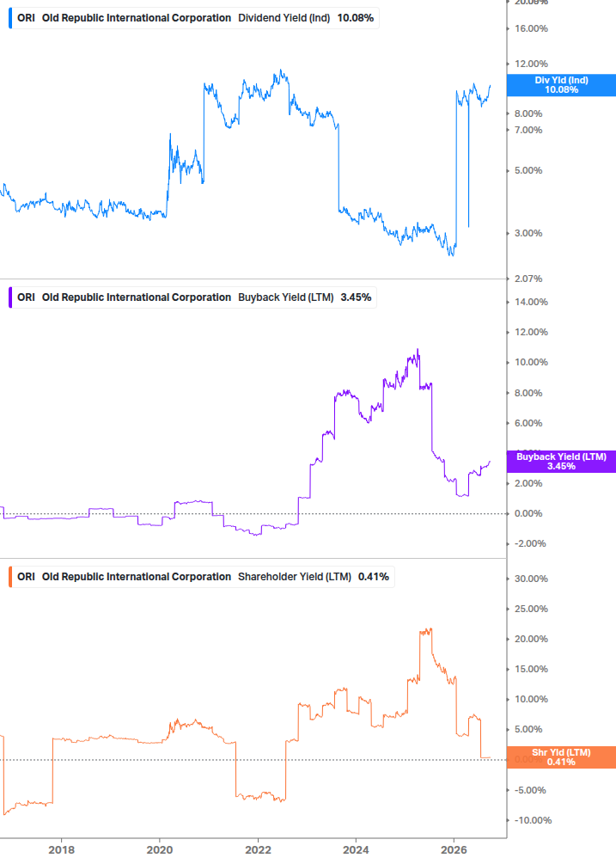Click Old Republic International Corporation name in Buyback legend
616x864 pixels.
click(137, 297)
